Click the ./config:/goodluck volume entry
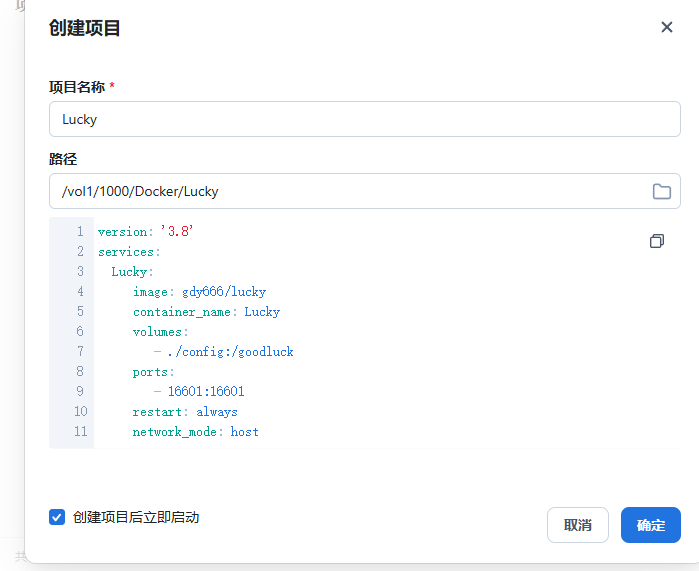This screenshot has height=571, width=699. click(x=230, y=352)
